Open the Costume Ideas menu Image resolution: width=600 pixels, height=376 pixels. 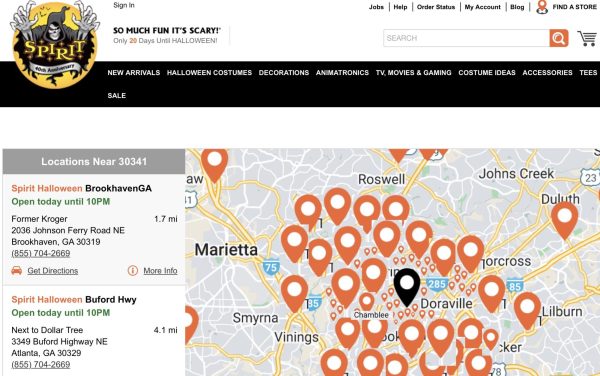coord(487,73)
